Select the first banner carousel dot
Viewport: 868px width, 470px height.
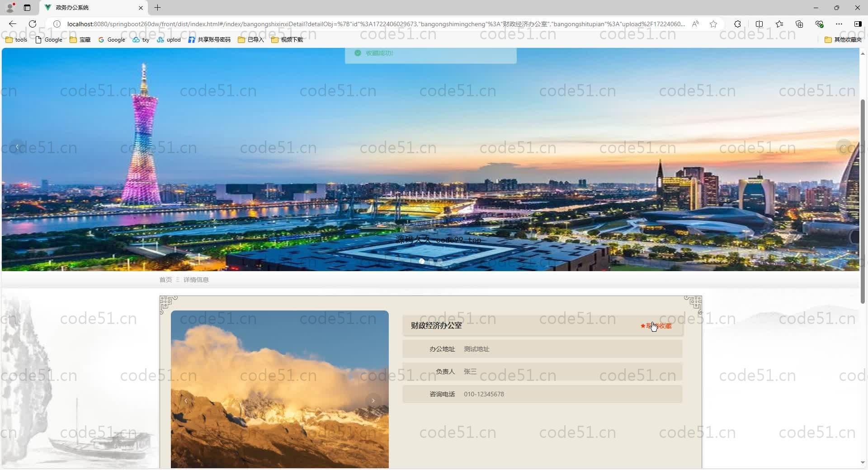(422, 261)
